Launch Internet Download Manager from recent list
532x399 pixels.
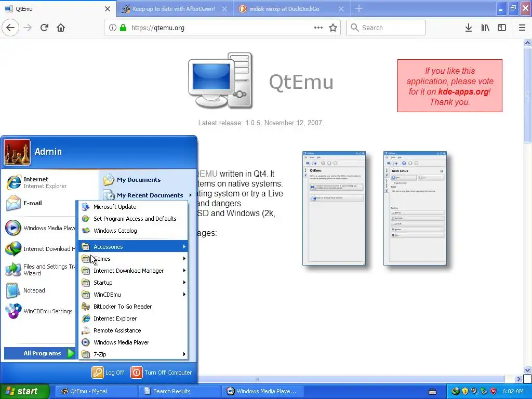[x=40, y=249]
